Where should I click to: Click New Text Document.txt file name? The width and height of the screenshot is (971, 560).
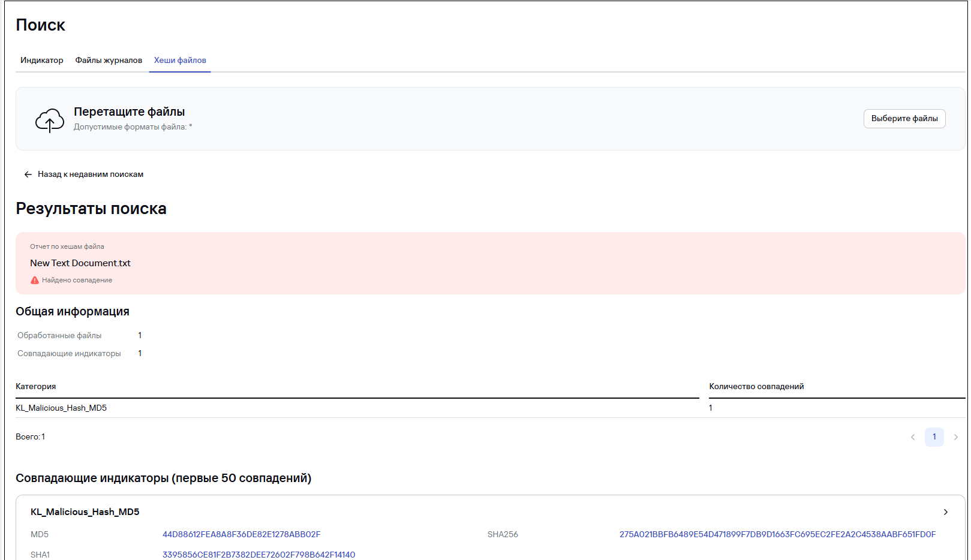(x=80, y=263)
